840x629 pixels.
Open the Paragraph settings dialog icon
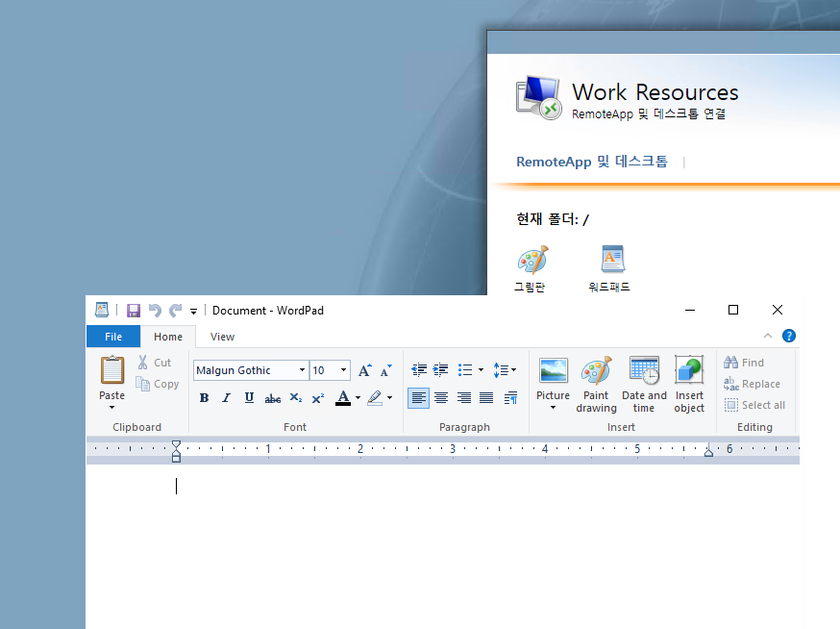(x=510, y=398)
